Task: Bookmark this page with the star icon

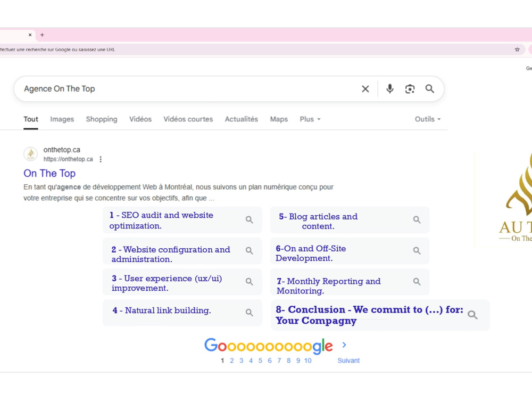Action: 517,50
